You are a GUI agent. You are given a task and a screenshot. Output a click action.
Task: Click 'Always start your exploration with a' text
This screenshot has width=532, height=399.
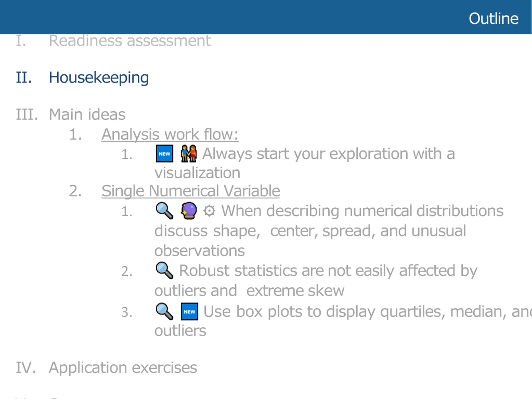pos(329,154)
